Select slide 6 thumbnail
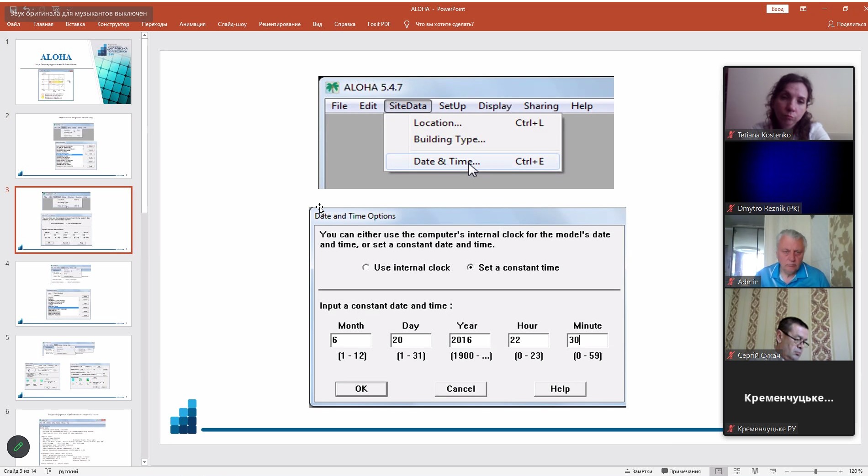Screen dimensions: 868x476 coord(74,438)
